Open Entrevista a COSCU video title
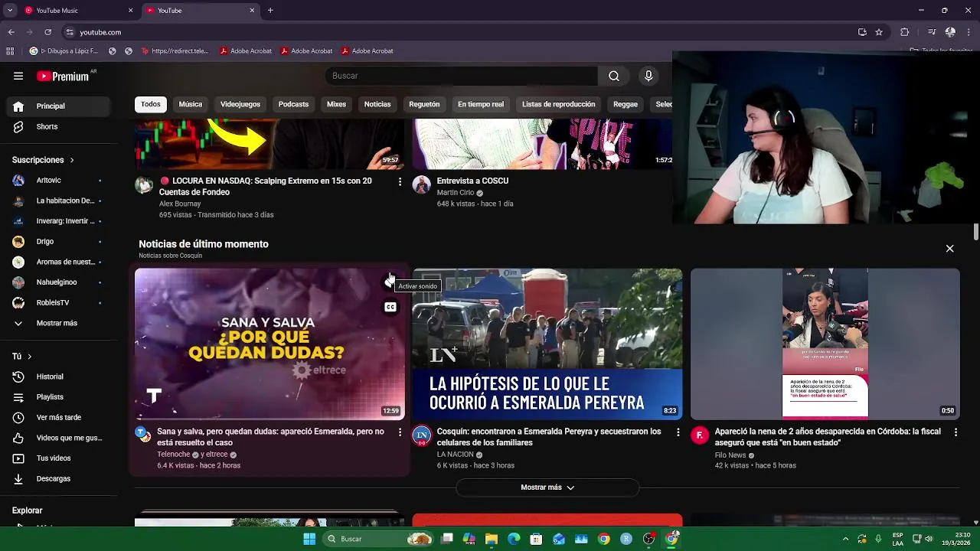This screenshot has height=551, width=980. point(472,181)
